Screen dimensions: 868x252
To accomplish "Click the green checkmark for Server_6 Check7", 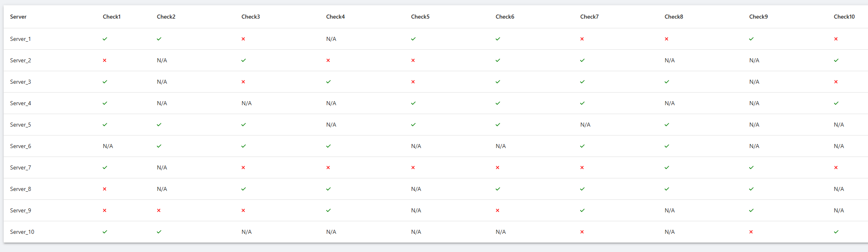I will coord(582,146).
